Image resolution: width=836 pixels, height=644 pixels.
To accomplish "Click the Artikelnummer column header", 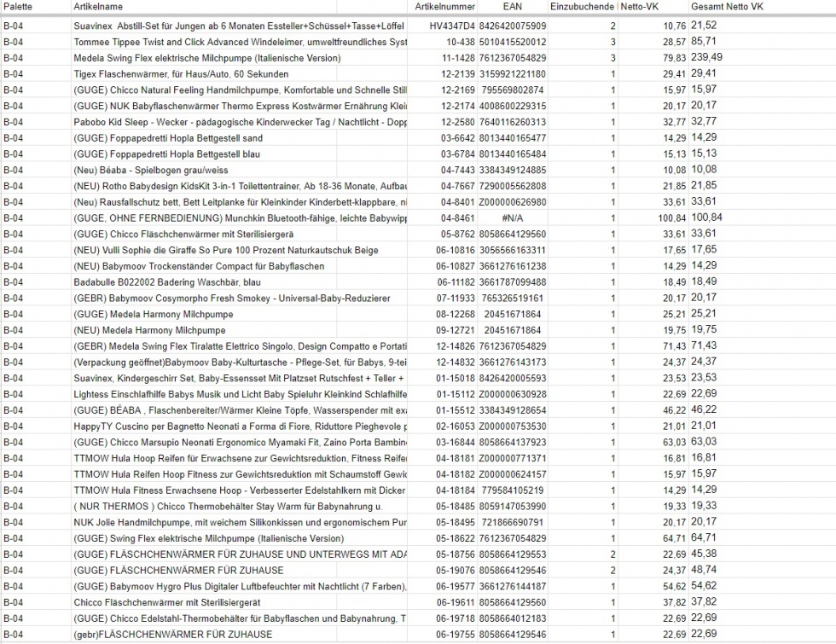I will tap(444, 7).
